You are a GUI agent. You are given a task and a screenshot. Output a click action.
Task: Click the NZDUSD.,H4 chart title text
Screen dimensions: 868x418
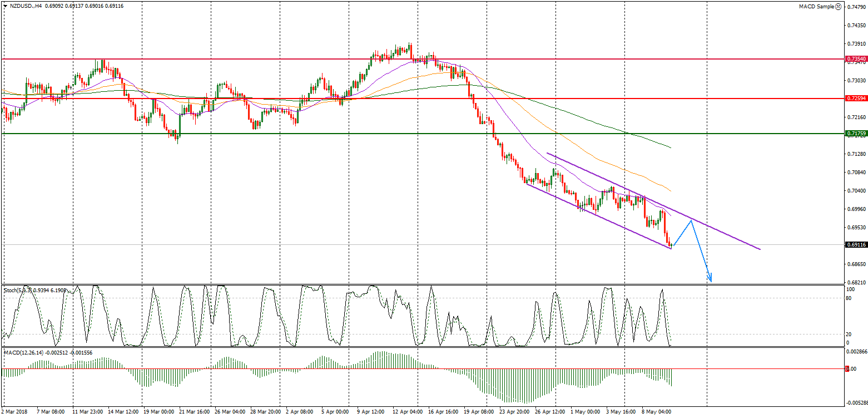[26, 6]
